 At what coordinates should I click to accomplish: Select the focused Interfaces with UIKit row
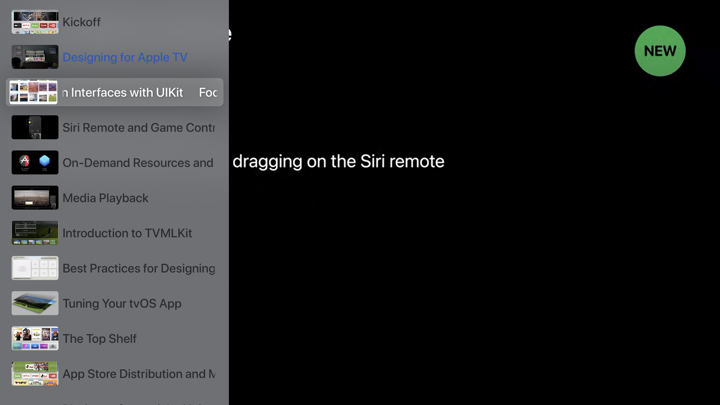pos(114,92)
